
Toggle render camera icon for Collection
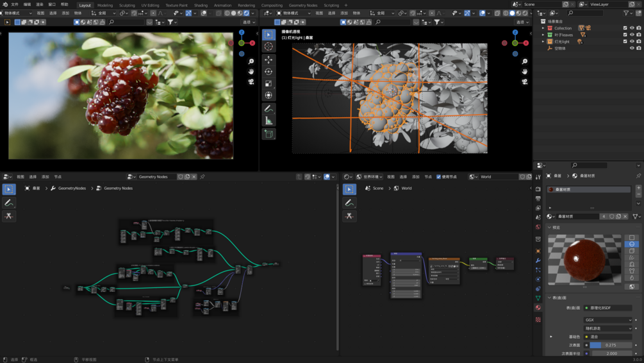(x=639, y=28)
